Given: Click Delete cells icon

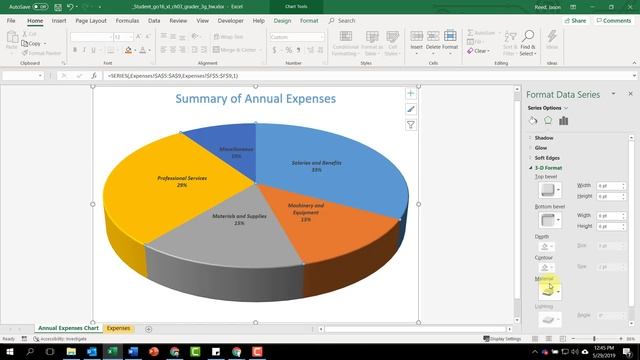Looking at the screenshot, I should (x=433, y=37).
